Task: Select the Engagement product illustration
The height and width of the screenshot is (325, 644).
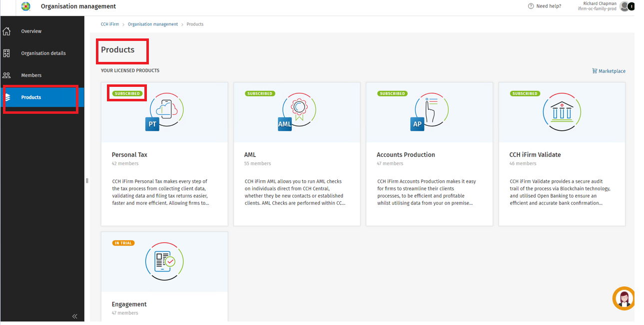Action: point(165,261)
